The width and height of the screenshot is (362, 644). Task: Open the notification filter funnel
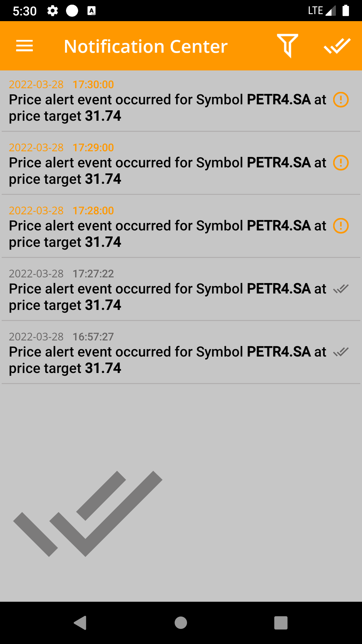coord(287,46)
